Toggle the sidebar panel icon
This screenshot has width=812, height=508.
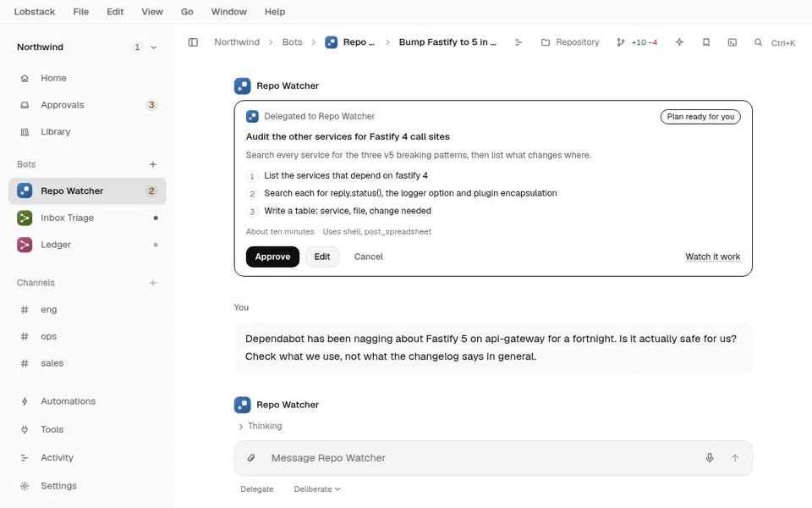pos(193,42)
